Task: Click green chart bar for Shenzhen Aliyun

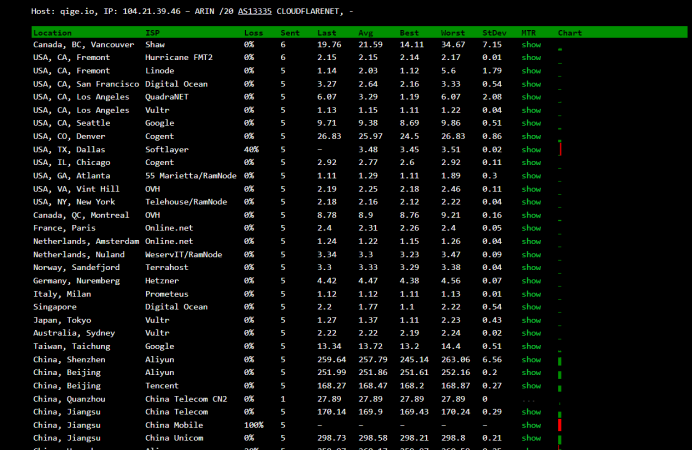Action: tap(560, 361)
